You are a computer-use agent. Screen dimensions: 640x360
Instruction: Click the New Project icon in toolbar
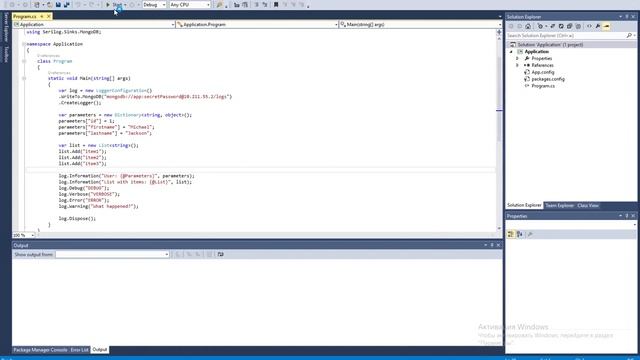point(37,5)
